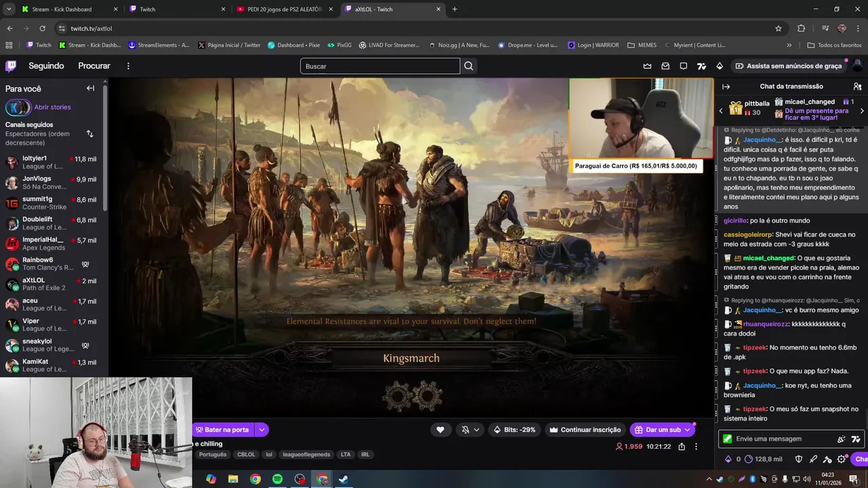Open Todos os favoritos folder
The height and width of the screenshot is (488, 868).
coord(834,45)
